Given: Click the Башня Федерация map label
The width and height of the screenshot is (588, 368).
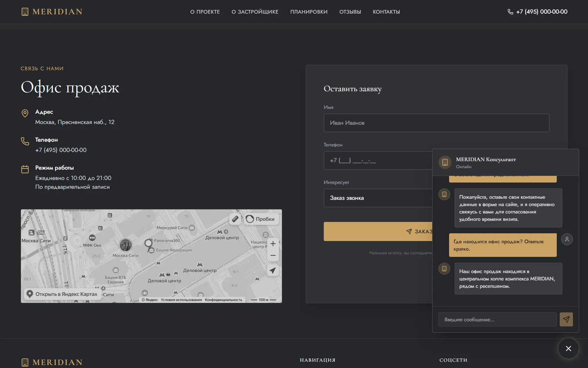Looking at the screenshot, I should coord(174,250).
